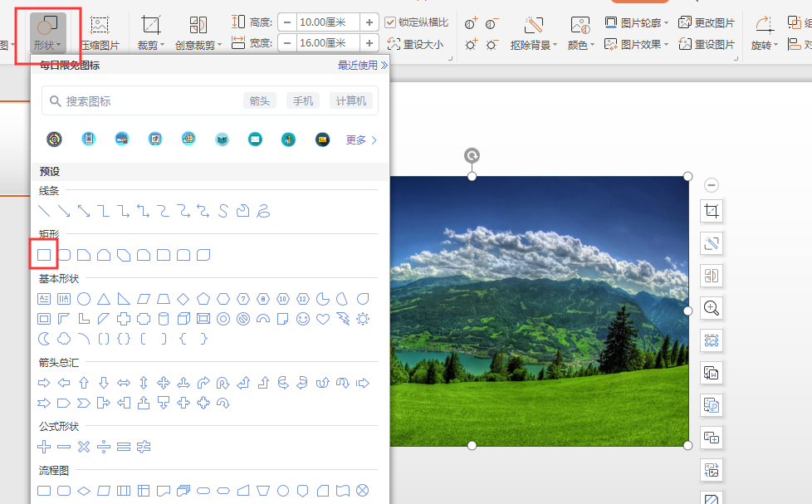Open the 颜色 color dropdown
812x504 pixels.
click(580, 33)
